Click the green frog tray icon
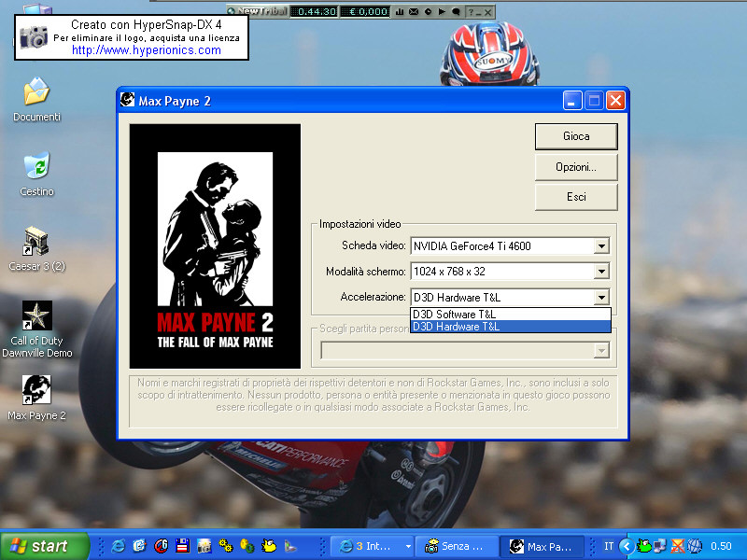747x560 pixels. point(644,546)
